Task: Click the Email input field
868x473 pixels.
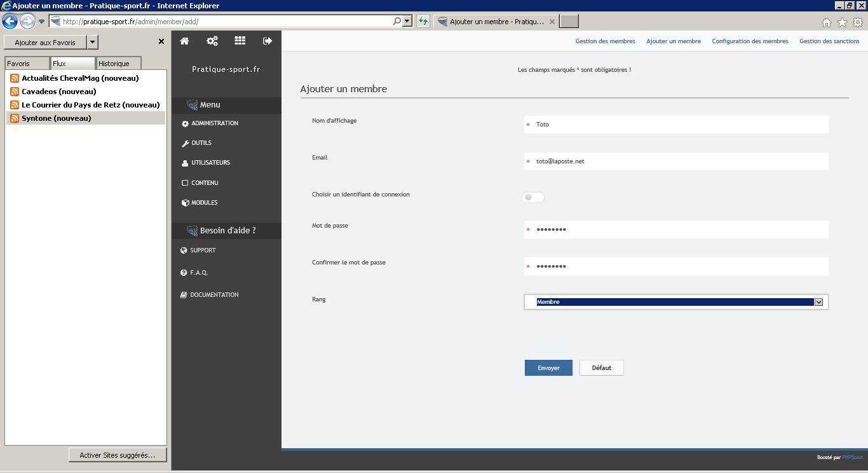Action: pos(676,161)
